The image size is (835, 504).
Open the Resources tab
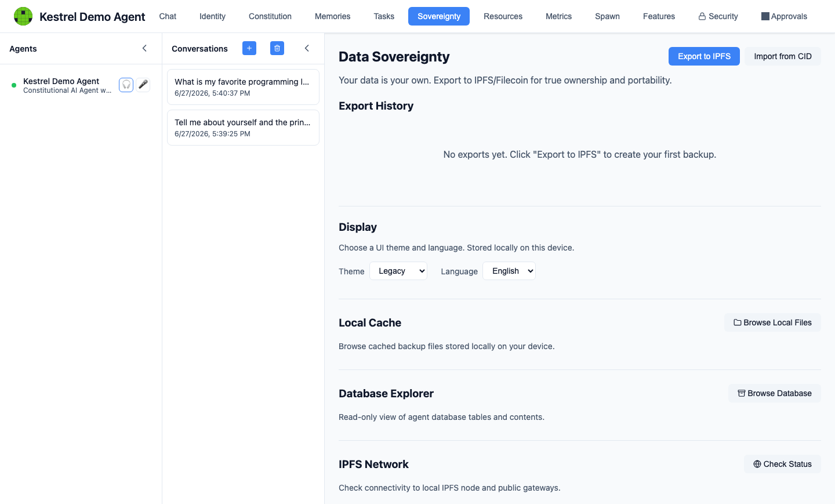pyautogui.click(x=503, y=16)
